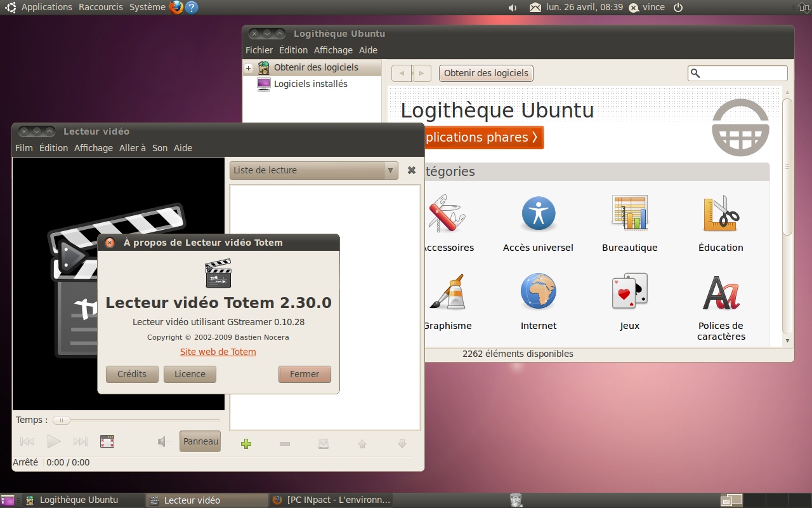Viewport: 812px width, 508px height.
Task: Open the Accessoires category icon
Action: click(x=447, y=213)
